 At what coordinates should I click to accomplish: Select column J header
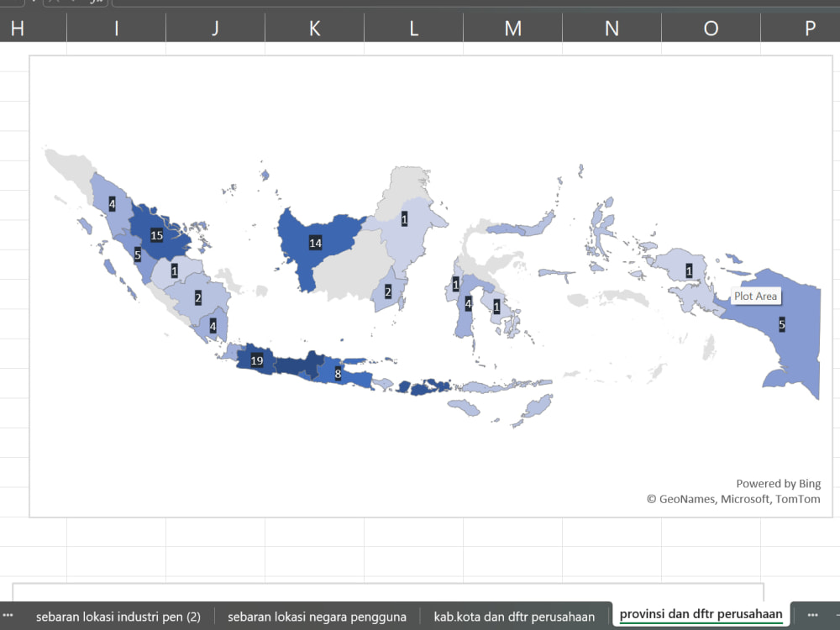click(x=215, y=28)
